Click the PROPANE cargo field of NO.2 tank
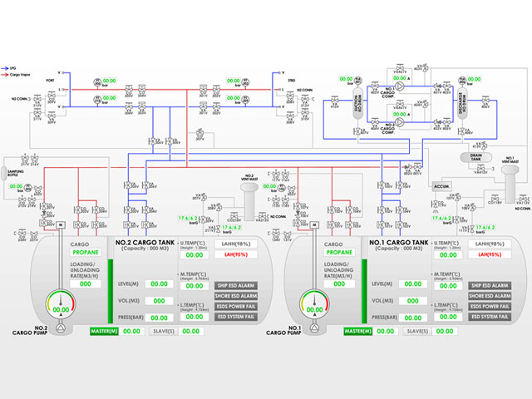This screenshot has width=532, height=399. pyautogui.click(x=86, y=253)
